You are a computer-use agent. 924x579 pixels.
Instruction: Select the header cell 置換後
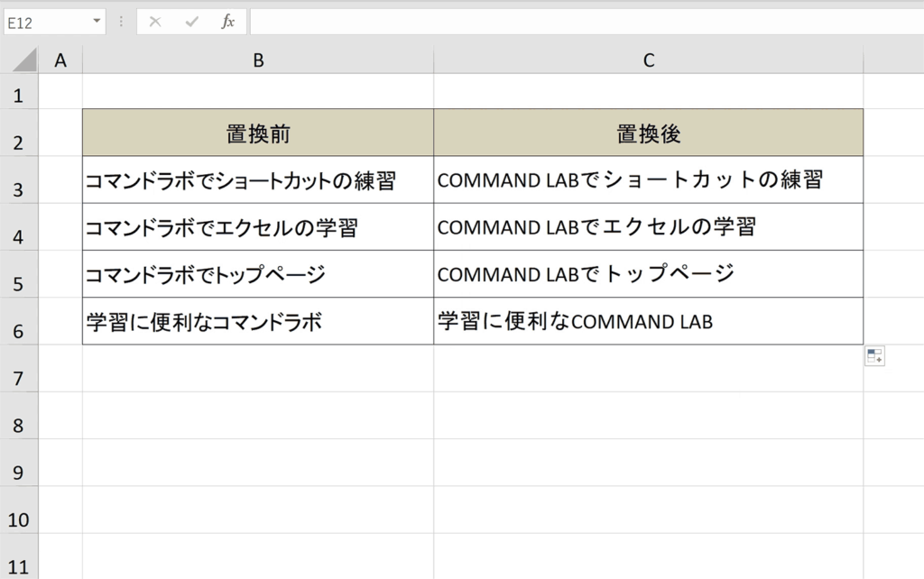pos(648,133)
